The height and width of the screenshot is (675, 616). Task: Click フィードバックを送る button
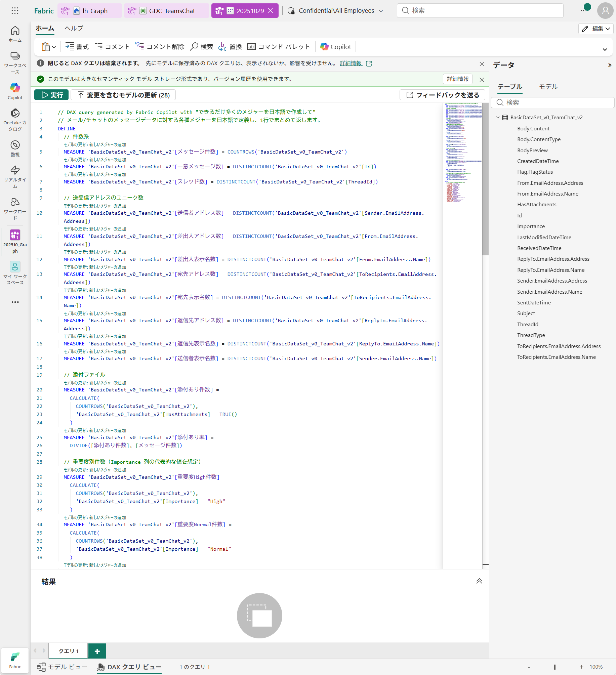pos(442,95)
